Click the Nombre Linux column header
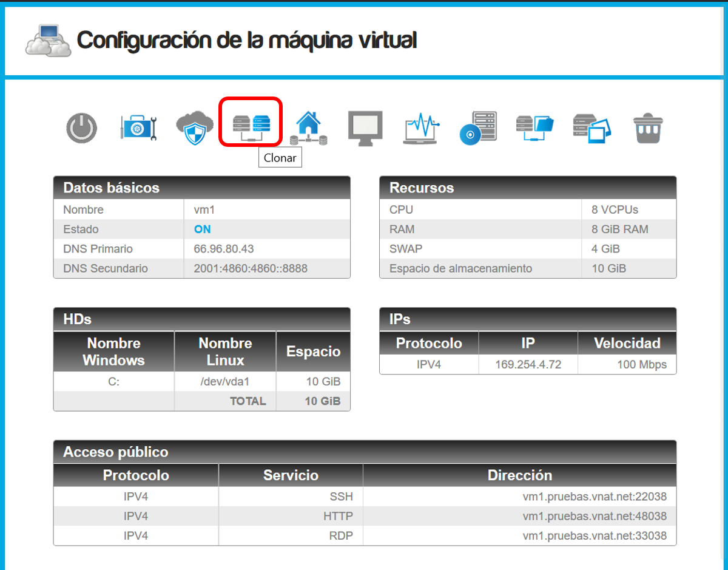The image size is (728, 570). 225,351
